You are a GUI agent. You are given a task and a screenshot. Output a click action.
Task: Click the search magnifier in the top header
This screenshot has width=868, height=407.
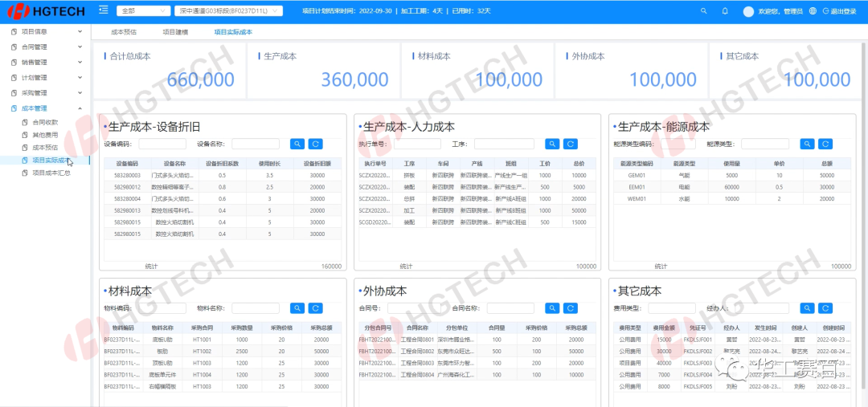click(x=704, y=11)
